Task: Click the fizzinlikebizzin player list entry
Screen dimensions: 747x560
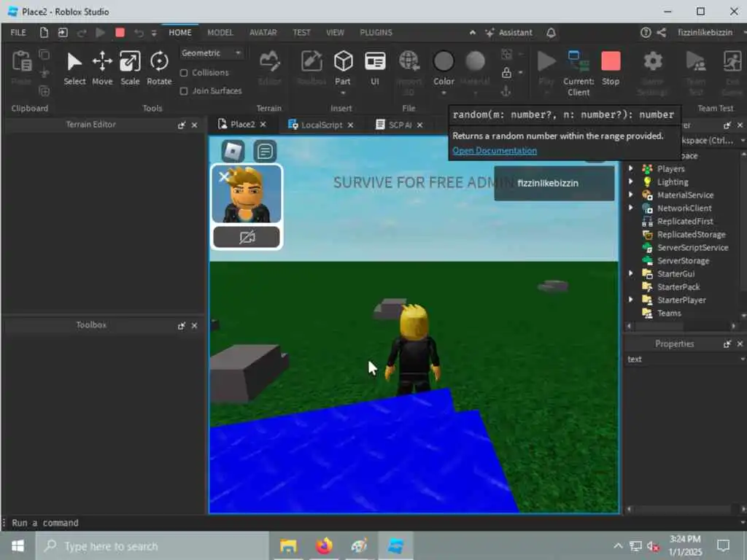Action: (x=554, y=183)
